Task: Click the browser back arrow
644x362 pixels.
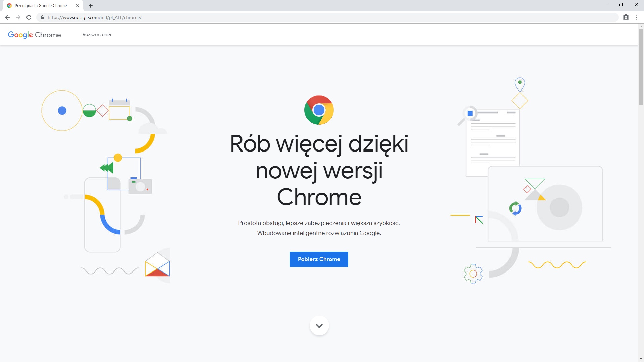Action: point(7,17)
